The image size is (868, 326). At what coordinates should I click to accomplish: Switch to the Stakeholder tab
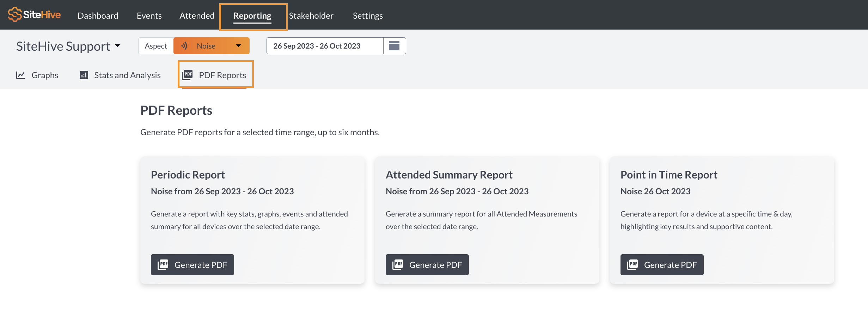[311, 15]
